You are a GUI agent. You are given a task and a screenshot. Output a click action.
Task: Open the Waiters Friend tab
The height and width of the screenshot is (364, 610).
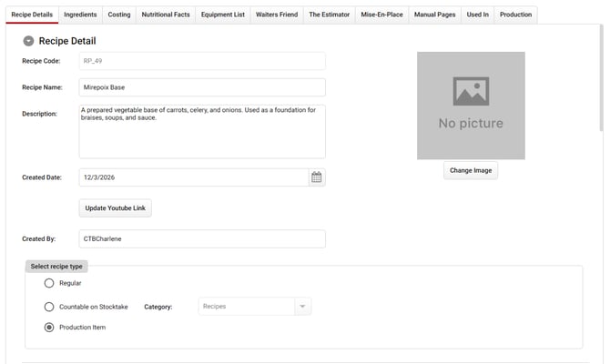[x=276, y=15]
